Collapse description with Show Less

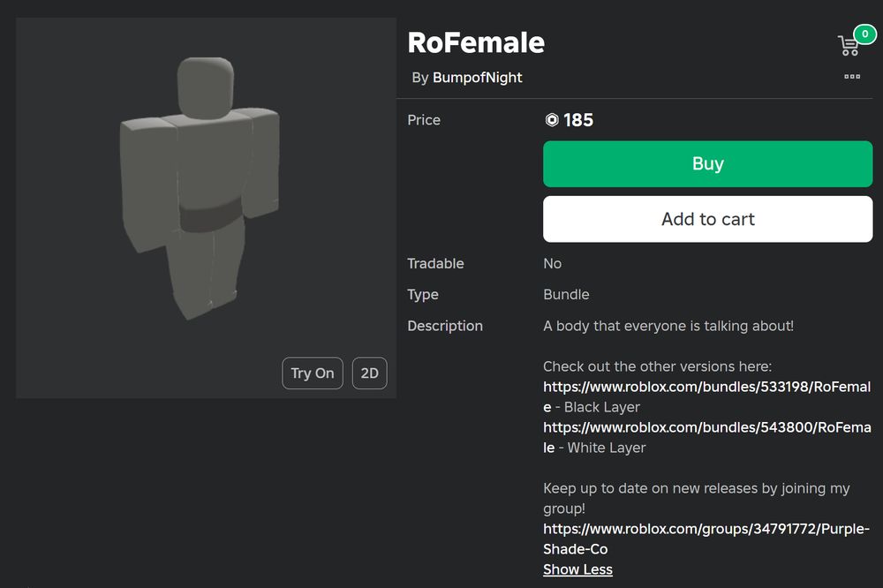tap(577, 569)
